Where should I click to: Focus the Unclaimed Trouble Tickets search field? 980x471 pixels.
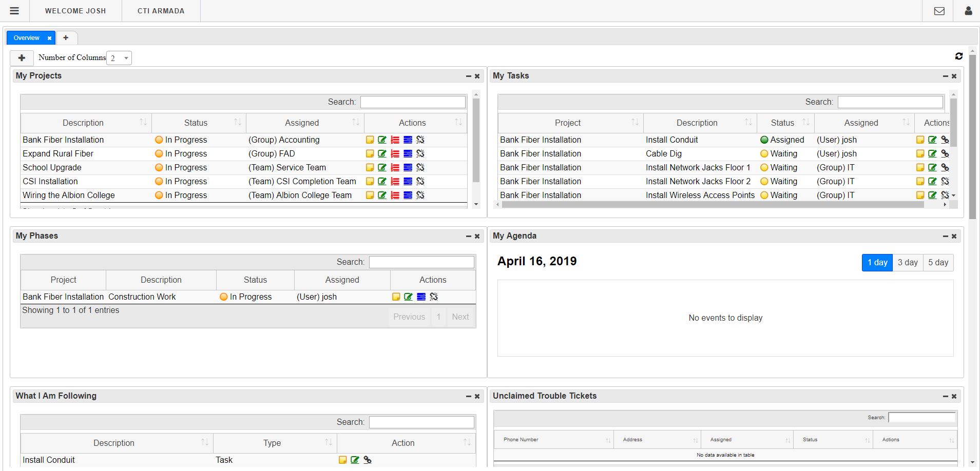click(x=922, y=418)
